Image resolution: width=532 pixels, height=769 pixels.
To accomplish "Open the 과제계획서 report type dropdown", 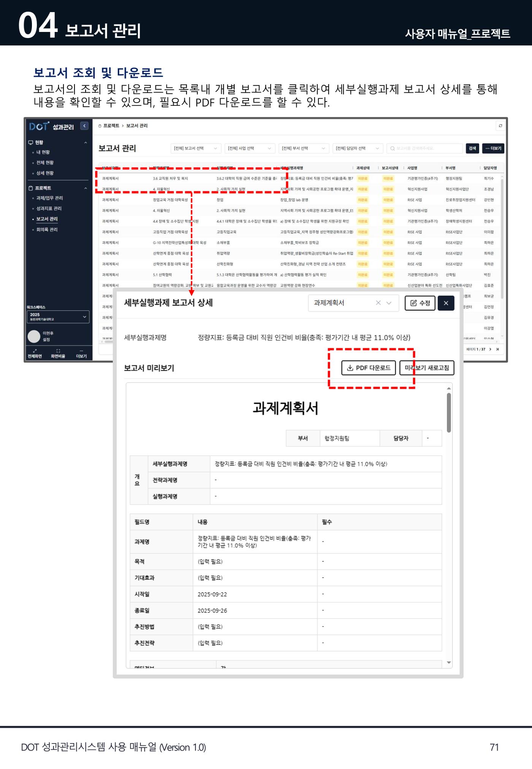I will click(x=353, y=303).
